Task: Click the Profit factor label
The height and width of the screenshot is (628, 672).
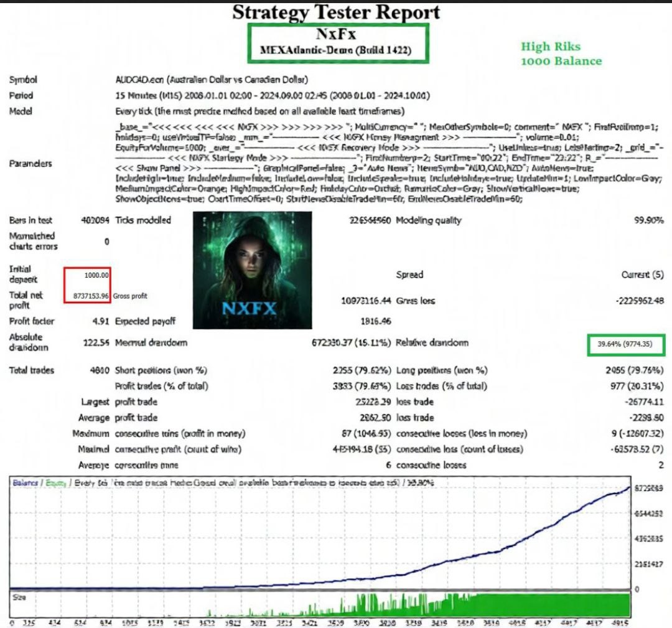Action: pos(32,321)
